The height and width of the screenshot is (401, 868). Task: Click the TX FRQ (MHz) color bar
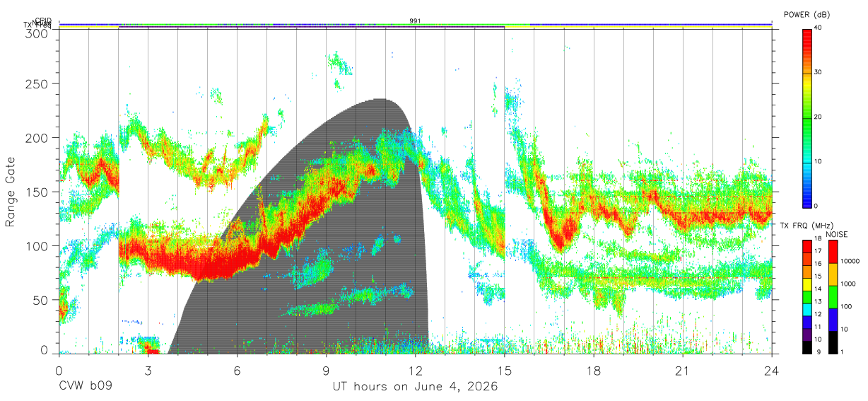[807, 296]
